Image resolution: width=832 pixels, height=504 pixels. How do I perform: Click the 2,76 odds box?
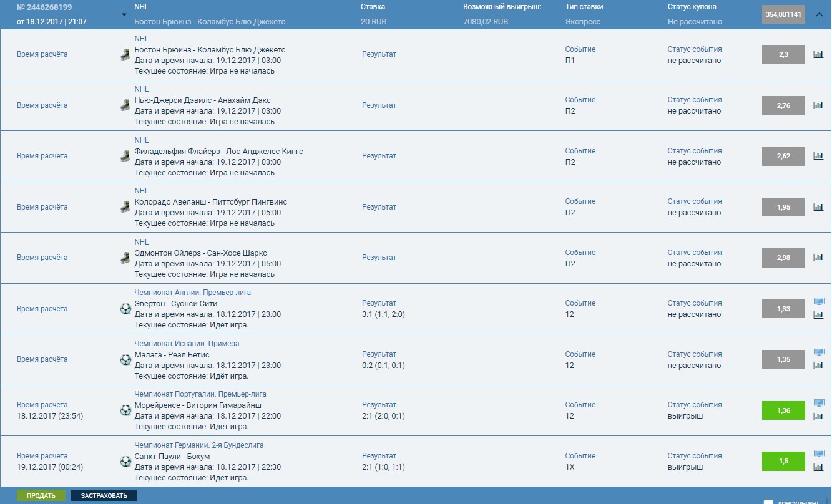coord(783,105)
